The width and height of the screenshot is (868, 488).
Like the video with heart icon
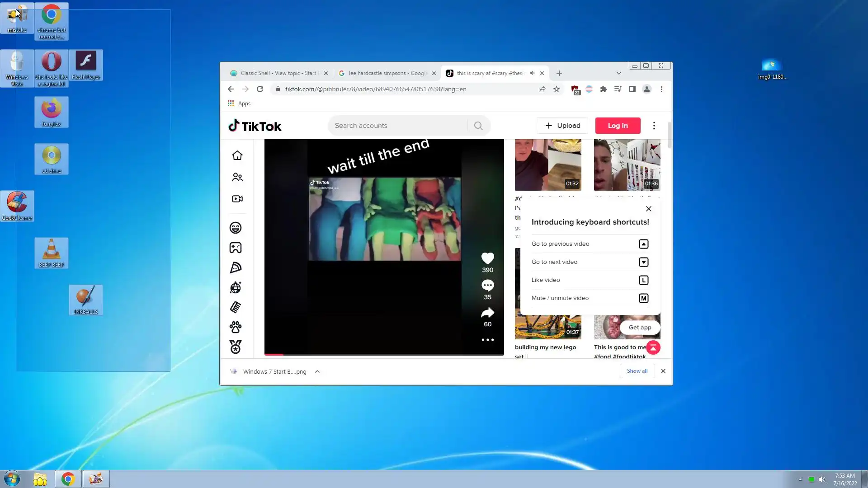coord(487,258)
